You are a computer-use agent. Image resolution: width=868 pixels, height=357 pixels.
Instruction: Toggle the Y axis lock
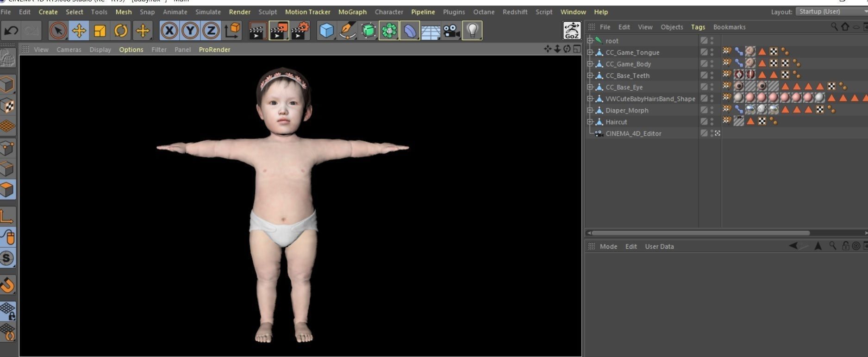[190, 31]
